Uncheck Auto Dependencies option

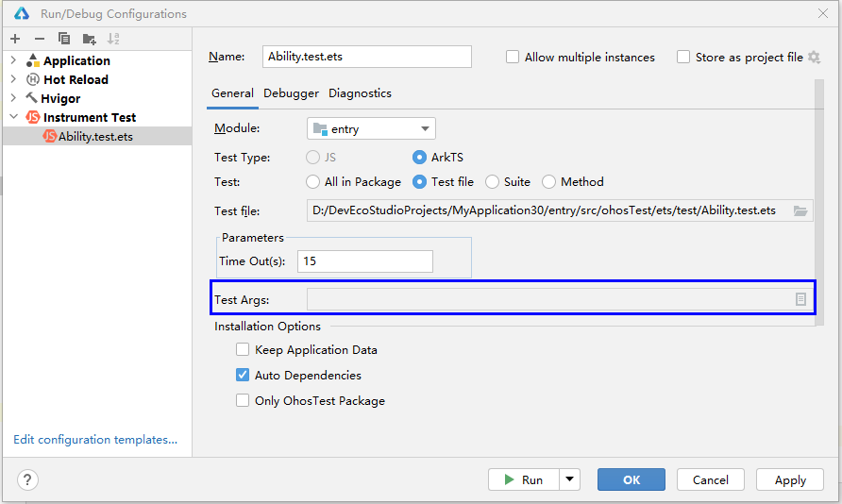click(244, 376)
